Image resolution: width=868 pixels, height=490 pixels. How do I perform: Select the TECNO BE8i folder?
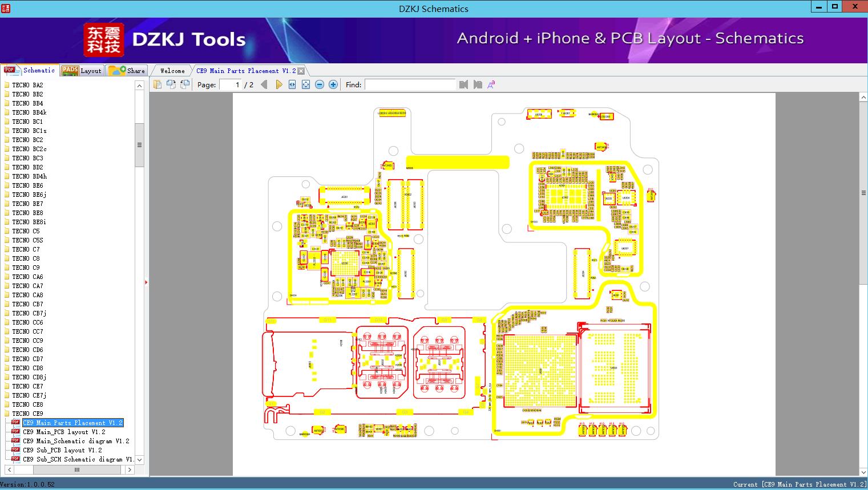tap(29, 222)
